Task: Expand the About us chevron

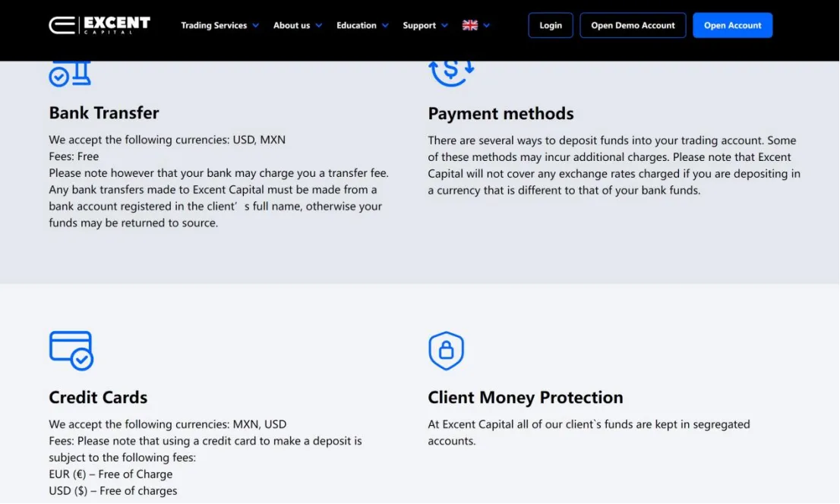Action: coord(319,25)
